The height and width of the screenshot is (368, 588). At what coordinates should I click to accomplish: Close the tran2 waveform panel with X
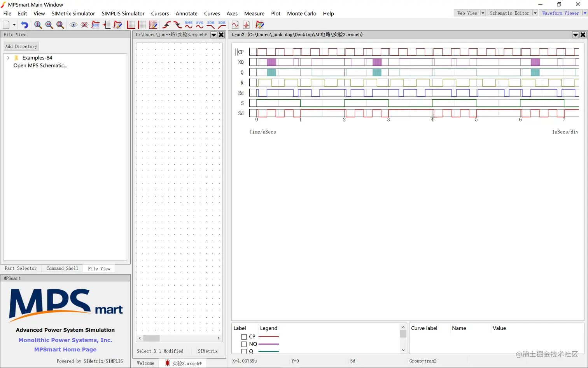pyautogui.click(x=583, y=35)
